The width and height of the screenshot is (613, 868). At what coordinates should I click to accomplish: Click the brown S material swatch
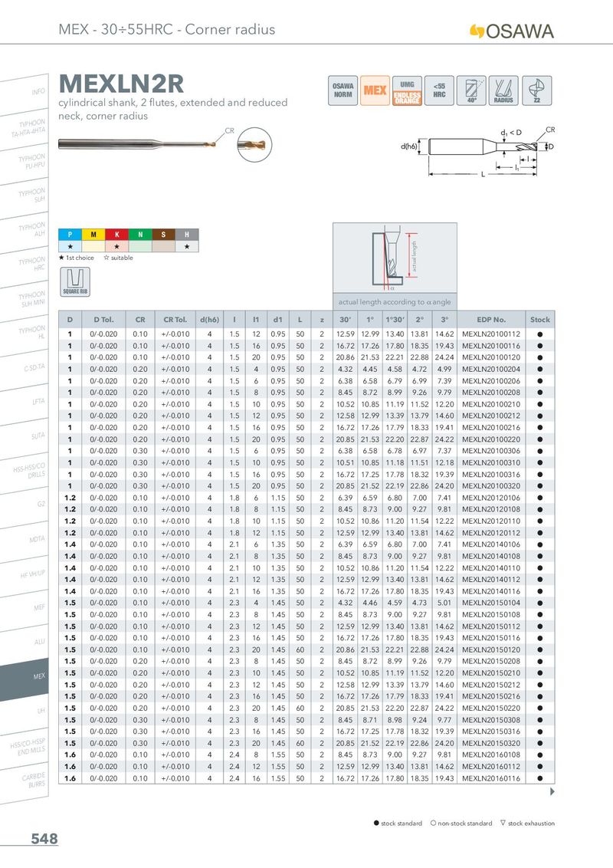point(163,235)
